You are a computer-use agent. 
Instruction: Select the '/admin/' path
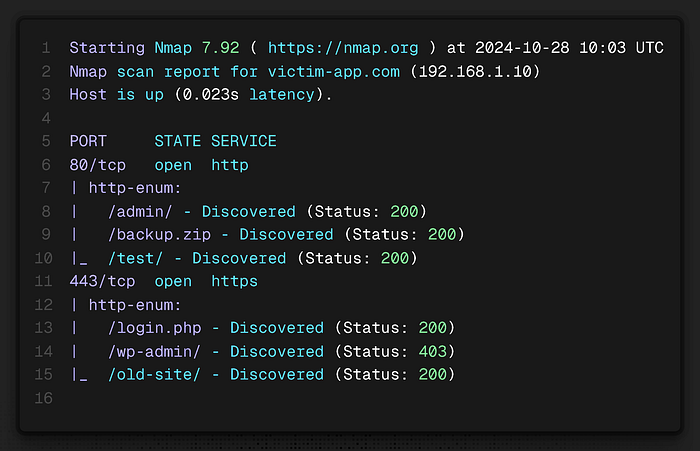pos(140,212)
